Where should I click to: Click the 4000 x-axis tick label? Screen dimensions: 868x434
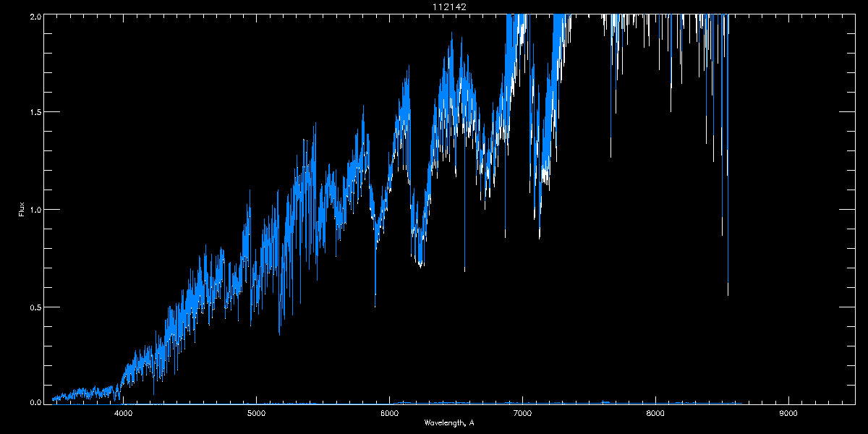123,414
